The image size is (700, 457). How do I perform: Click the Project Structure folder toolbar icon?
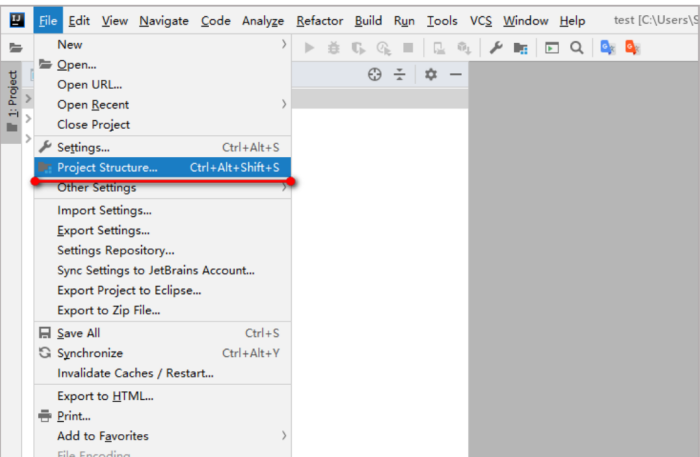tap(521, 48)
